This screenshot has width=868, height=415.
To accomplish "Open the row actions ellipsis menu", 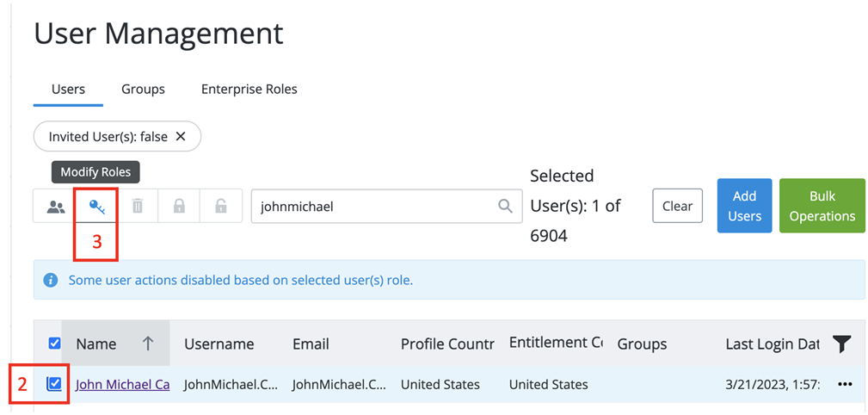I will click(x=844, y=384).
